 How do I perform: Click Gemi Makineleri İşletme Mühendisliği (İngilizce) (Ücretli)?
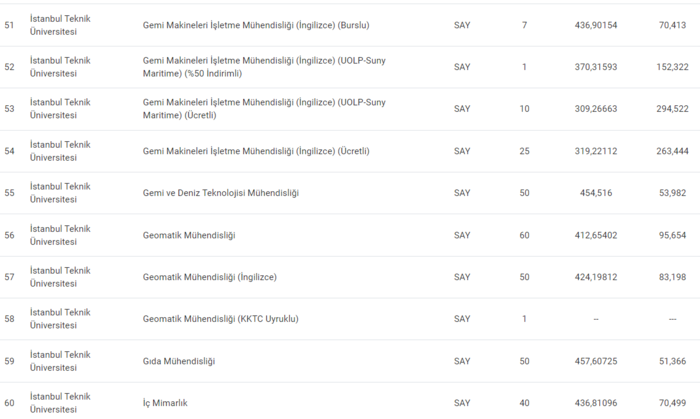pos(256,151)
